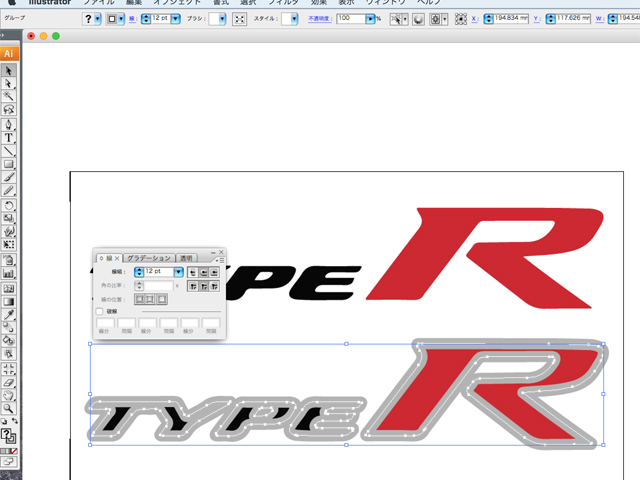Select the Scale tool
Screen dimensions: 640x480
9,218
